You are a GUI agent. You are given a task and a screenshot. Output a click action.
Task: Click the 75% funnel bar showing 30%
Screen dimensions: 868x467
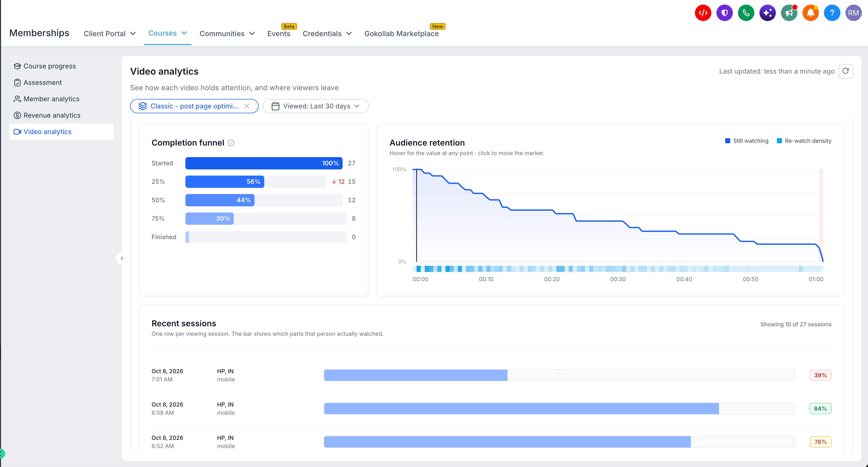tap(210, 219)
